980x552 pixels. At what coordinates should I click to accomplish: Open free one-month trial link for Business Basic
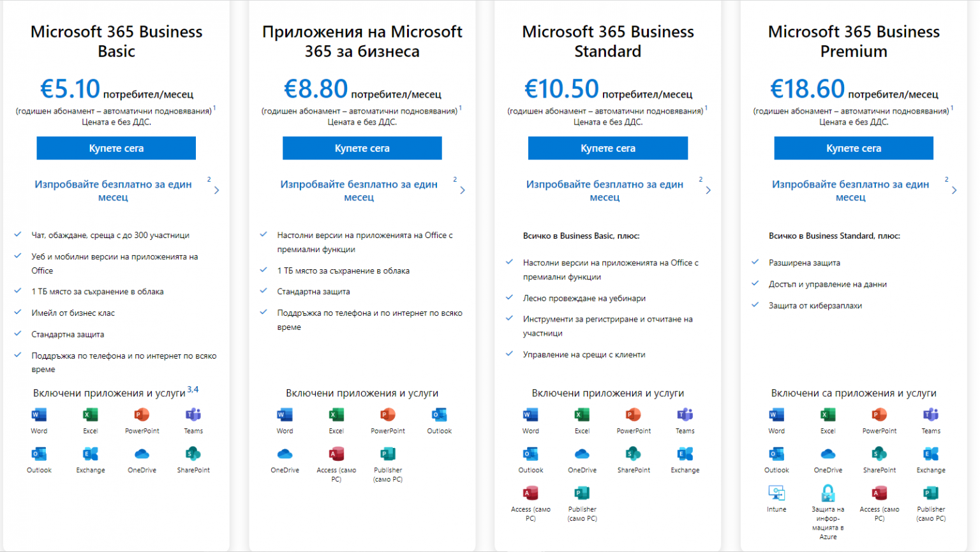pyautogui.click(x=113, y=190)
